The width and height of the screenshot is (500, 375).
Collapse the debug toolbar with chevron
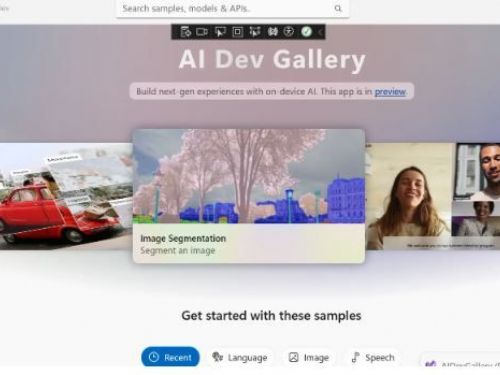tap(320, 32)
